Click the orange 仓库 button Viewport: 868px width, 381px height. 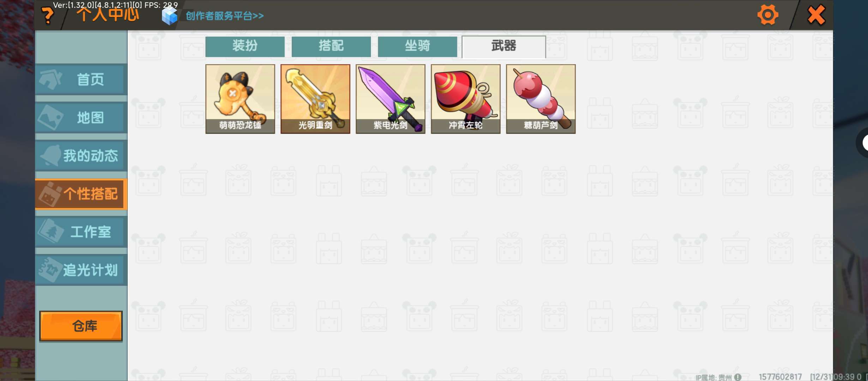[x=81, y=326]
